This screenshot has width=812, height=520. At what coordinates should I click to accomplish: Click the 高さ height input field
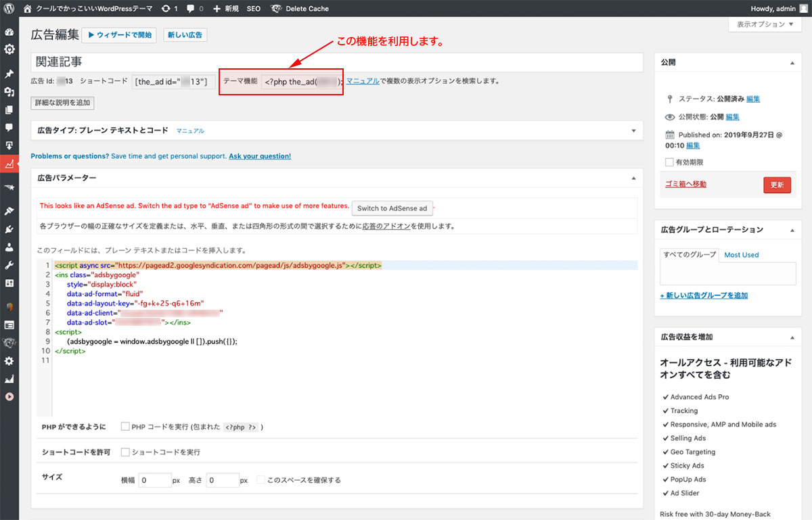click(222, 480)
